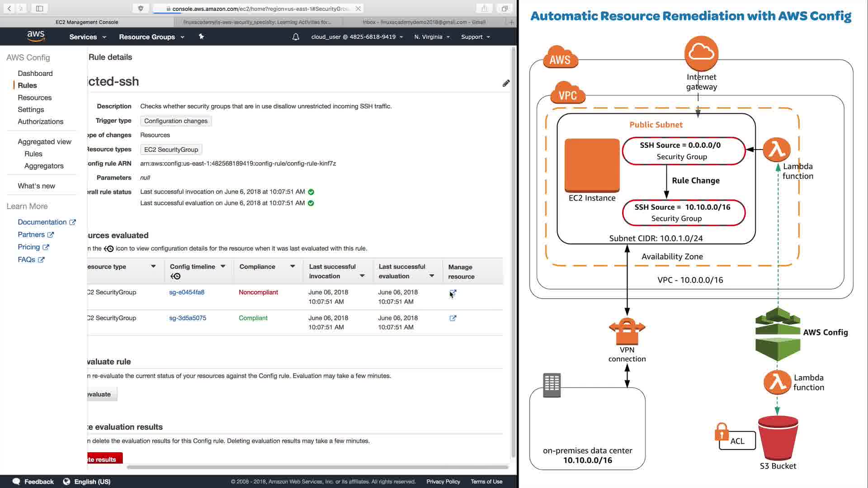
Task: Click the pencil edit rule icon
Action: point(506,83)
